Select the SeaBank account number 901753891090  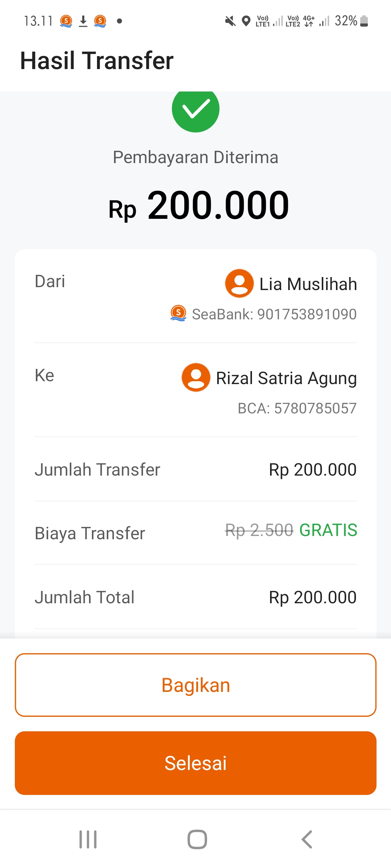(x=307, y=314)
